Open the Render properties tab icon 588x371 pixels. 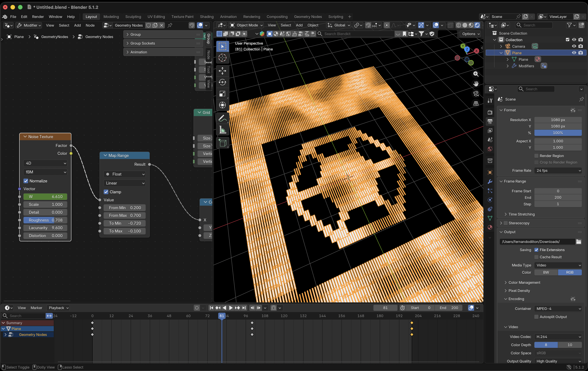point(490,112)
